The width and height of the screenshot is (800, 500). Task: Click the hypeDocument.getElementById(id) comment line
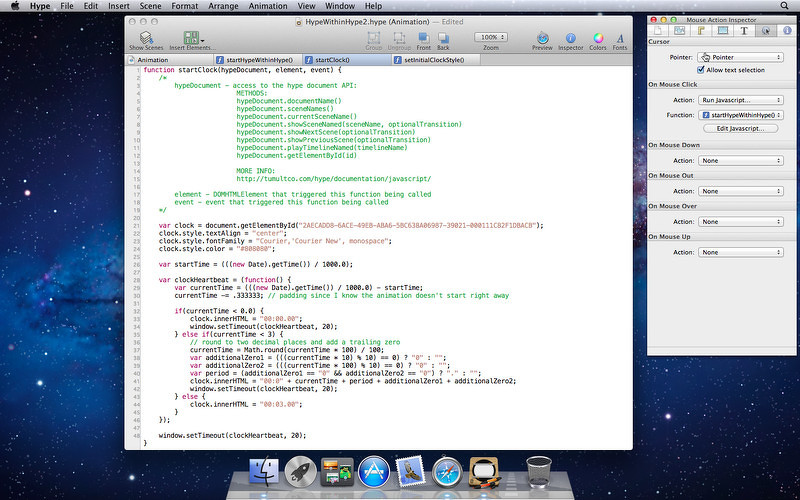pos(296,155)
